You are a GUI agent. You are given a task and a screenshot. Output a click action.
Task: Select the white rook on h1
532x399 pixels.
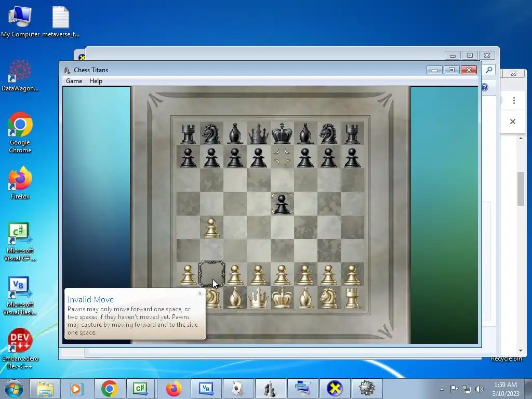pyautogui.click(x=352, y=298)
